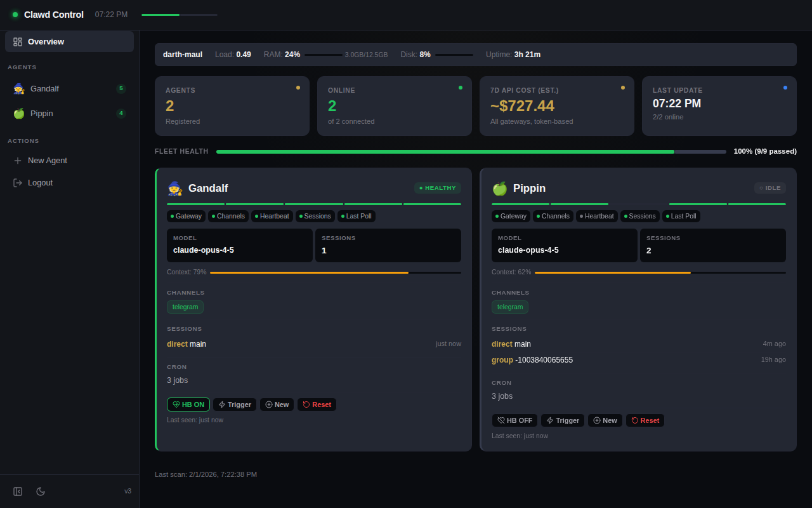Screen dimensions: 812x508
Task: Click New session button on Gandalf card
Action: coord(277,404)
